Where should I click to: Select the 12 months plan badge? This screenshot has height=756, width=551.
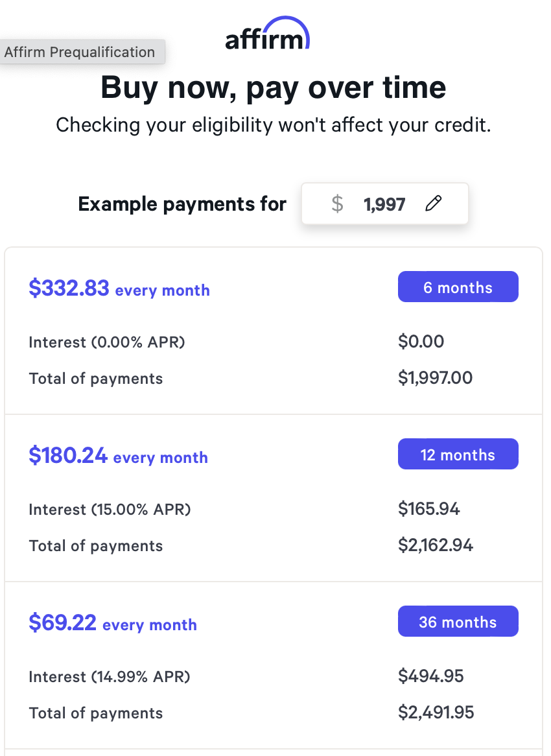tap(458, 455)
